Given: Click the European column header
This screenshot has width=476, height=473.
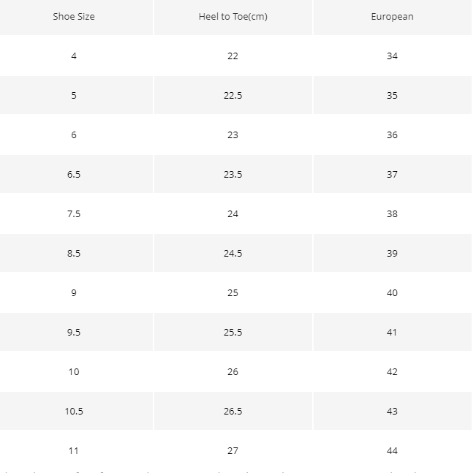Looking at the screenshot, I should point(392,16).
